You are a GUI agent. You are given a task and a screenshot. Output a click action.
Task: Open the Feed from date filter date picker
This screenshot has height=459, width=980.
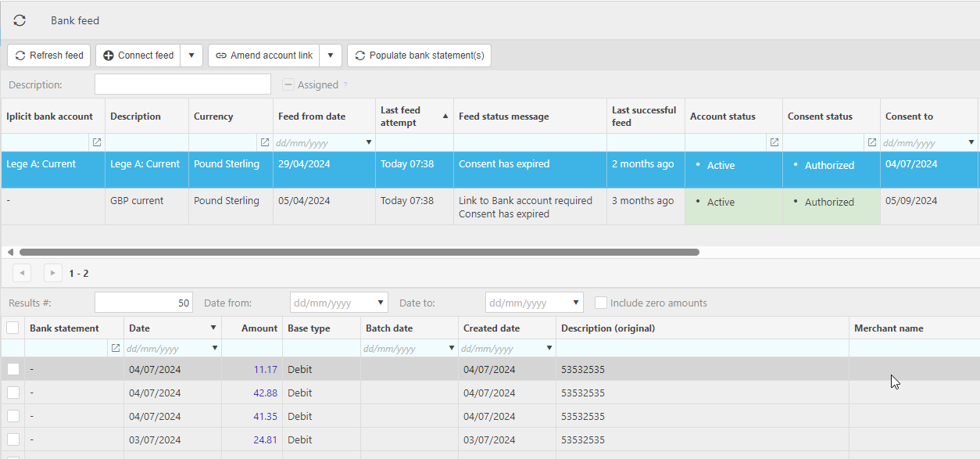click(369, 142)
